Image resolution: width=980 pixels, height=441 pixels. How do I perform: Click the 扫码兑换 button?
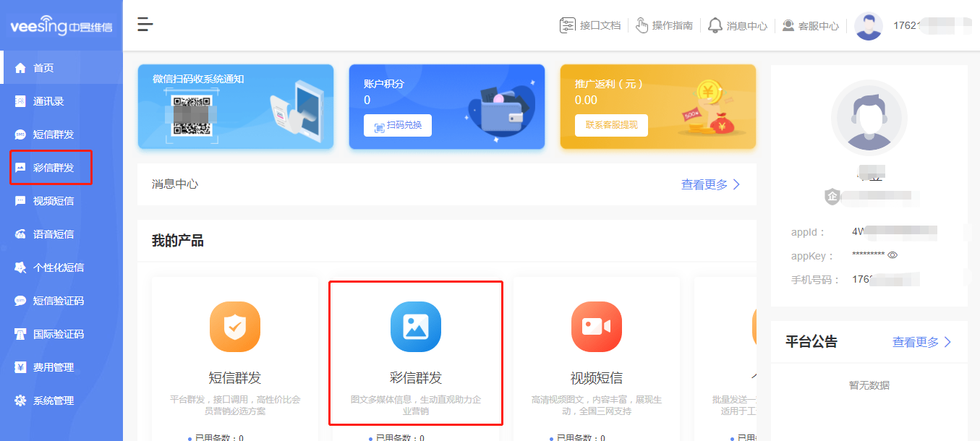pyautogui.click(x=397, y=125)
